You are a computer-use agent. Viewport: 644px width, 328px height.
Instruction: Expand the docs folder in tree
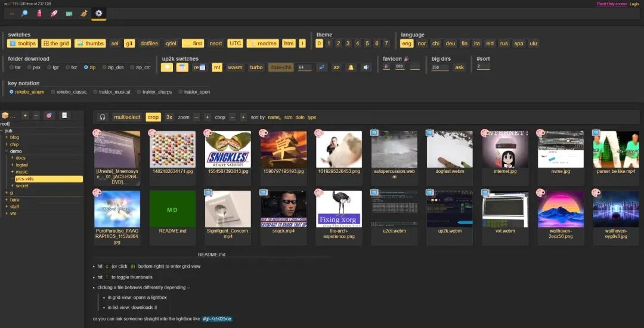[x=13, y=158]
